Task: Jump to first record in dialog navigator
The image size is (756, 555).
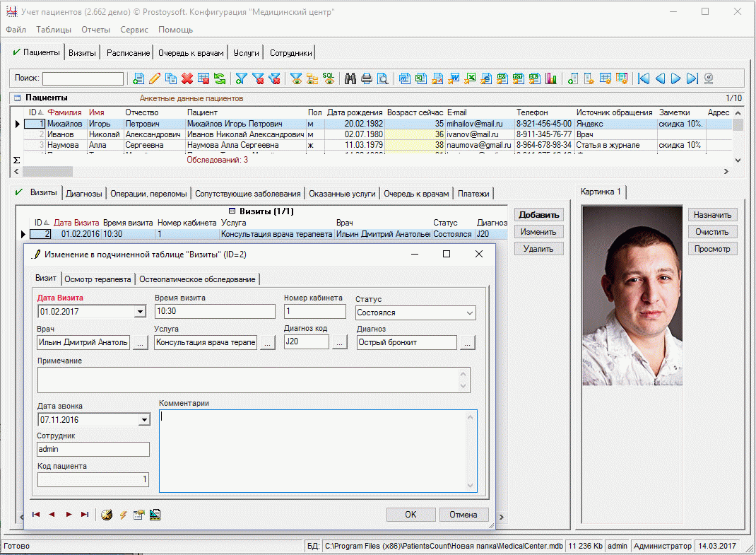Action: click(x=36, y=515)
